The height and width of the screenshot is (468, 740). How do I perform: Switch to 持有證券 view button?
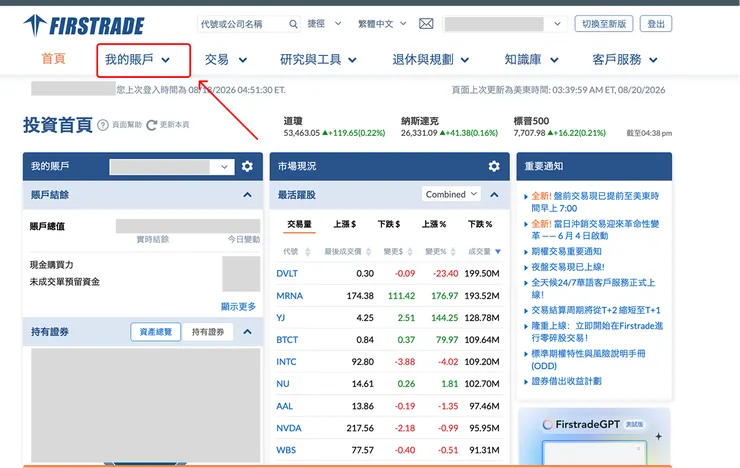[x=208, y=332]
